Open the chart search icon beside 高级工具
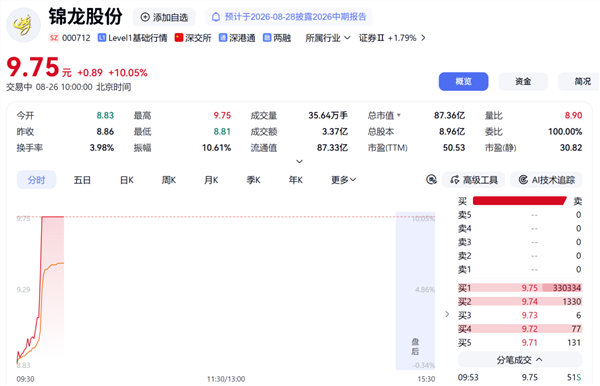This screenshot has height=386, width=600. (x=431, y=179)
